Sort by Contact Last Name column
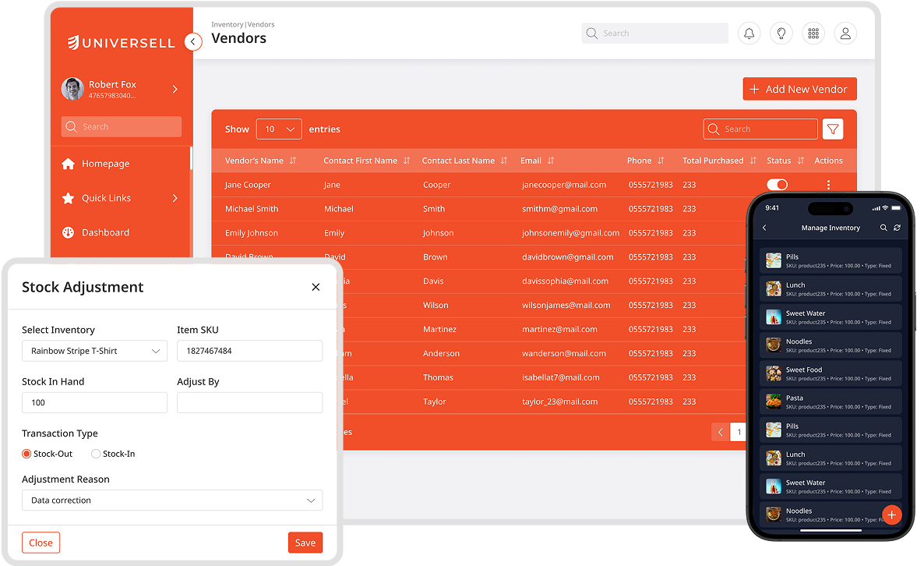Image resolution: width=924 pixels, height=566 pixels. (x=504, y=161)
